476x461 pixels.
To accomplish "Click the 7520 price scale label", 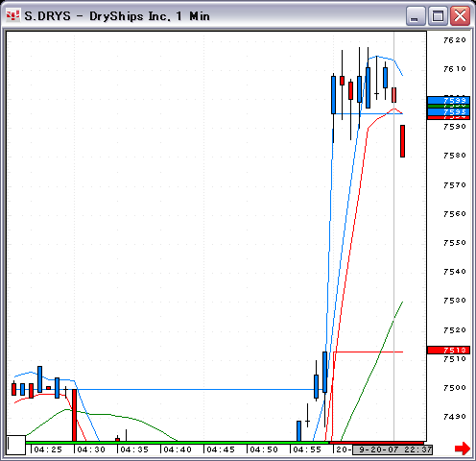I will pyautogui.click(x=455, y=330).
